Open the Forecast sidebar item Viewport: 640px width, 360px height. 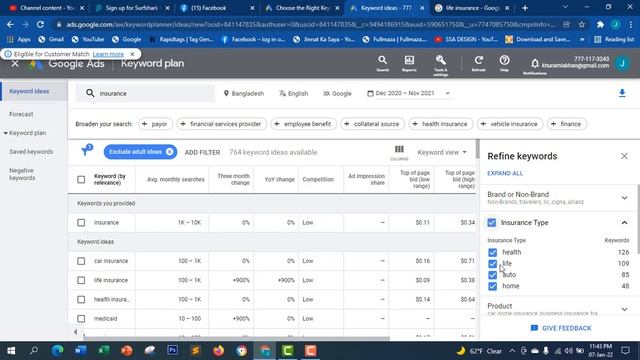21,114
